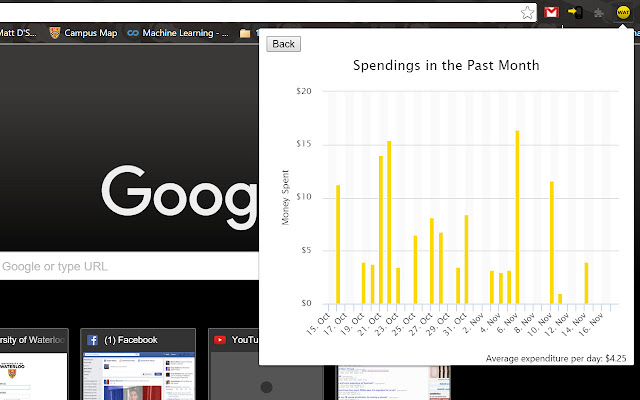Open the YouTube most-visited thumbnail

tap(233, 364)
